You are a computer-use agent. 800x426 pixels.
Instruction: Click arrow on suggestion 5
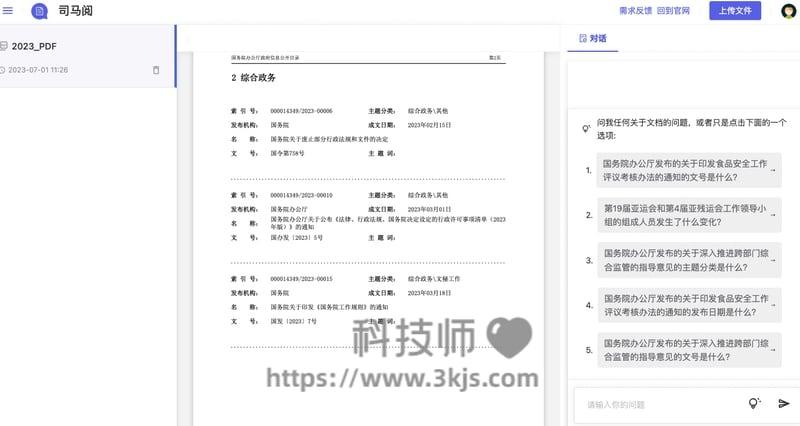pyautogui.click(x=773, y=350)
